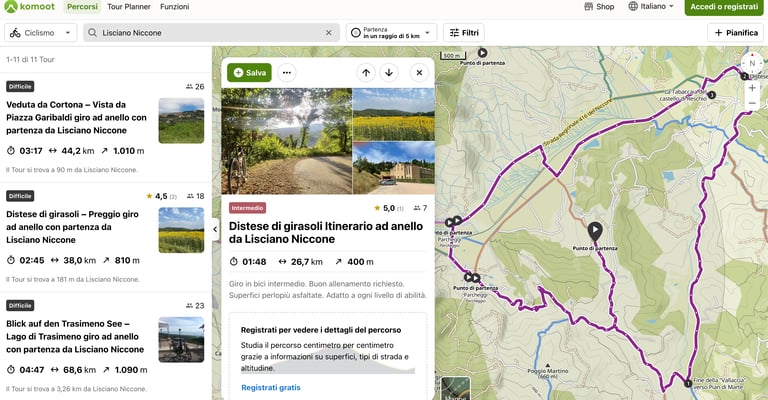The width and height of the screenshot is (768, 400).
Task: Click the Veduta da Cortona thumbnail
Action: [x=181, y=120]
